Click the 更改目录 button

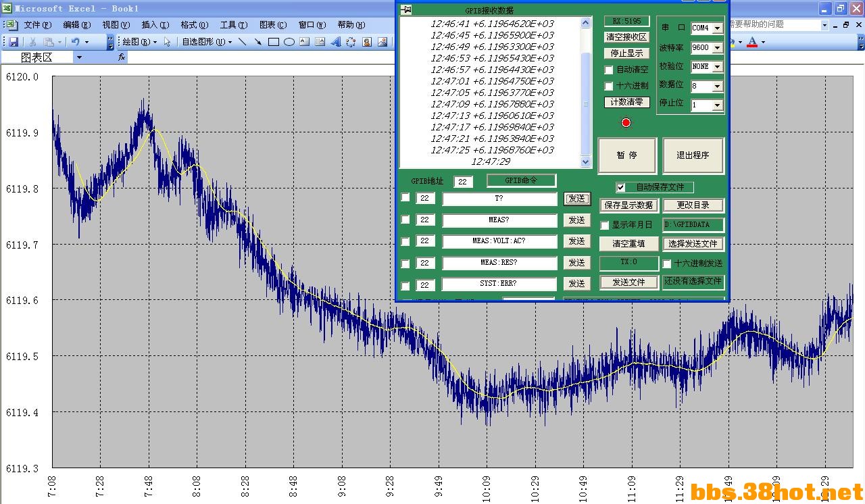coord(693,205)
